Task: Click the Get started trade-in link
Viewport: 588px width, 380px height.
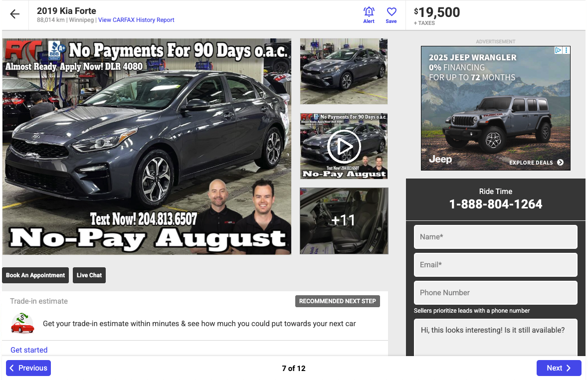Action: click(29, 350)
